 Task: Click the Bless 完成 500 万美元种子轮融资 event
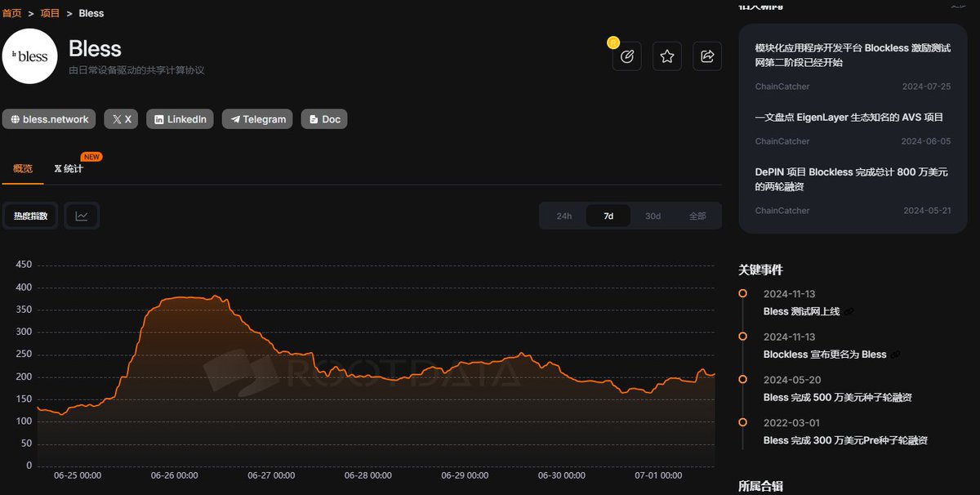point(838,398)
